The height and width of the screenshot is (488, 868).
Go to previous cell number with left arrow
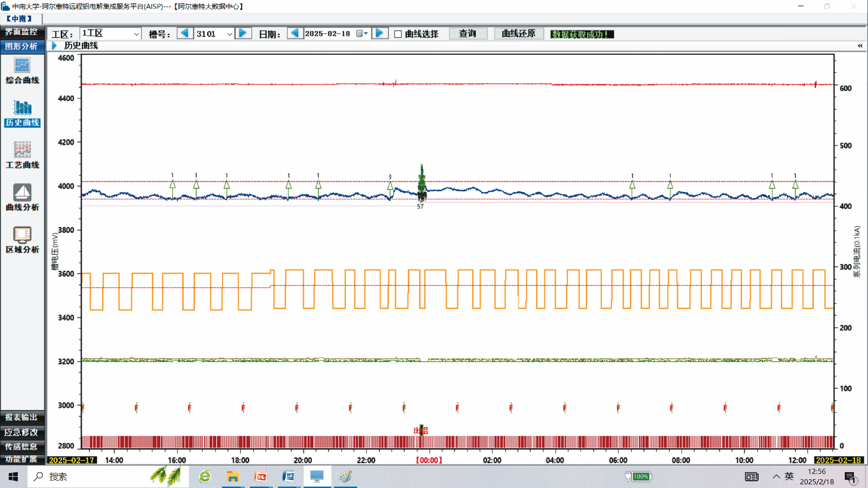[185, 33]
